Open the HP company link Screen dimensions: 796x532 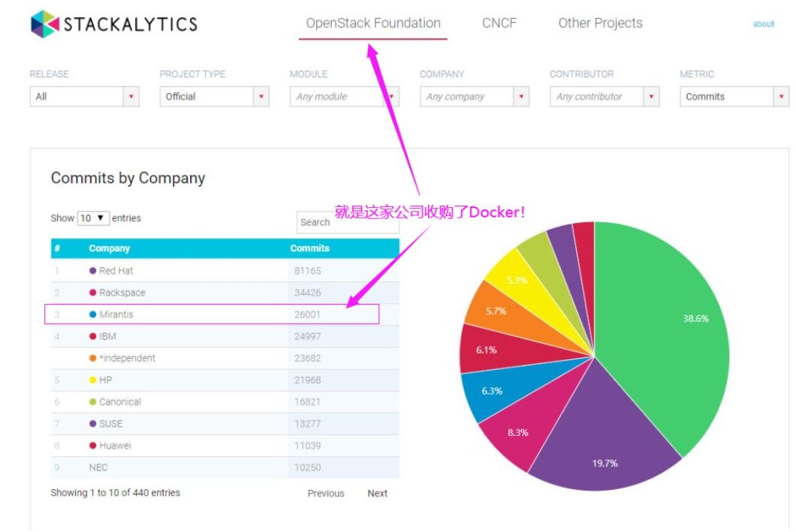click(105, 380)
